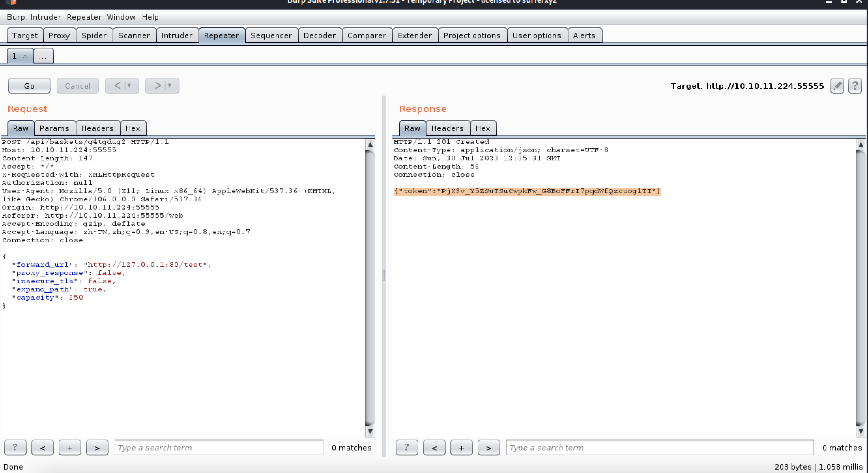This screenshot has width=868, height=473.
Task: Open the Help menu
Action: pos(150,17)
